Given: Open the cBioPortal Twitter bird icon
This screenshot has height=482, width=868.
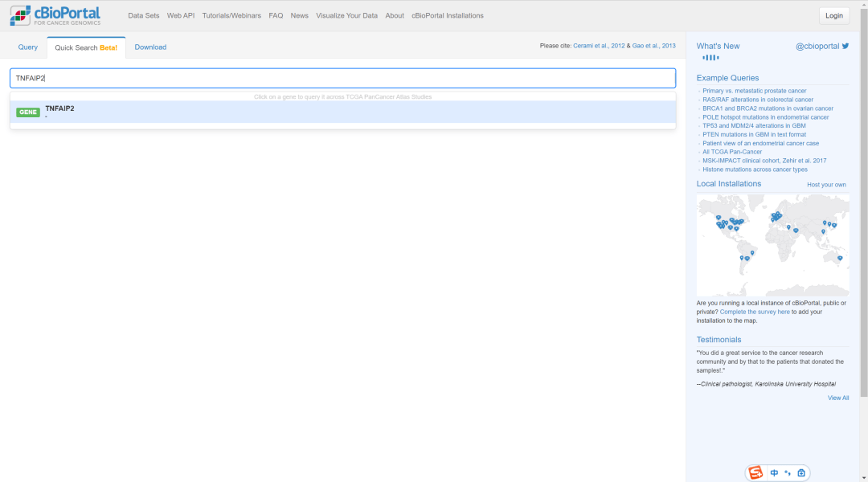Looking at the screenshot, I should click(x=845, y=47).
